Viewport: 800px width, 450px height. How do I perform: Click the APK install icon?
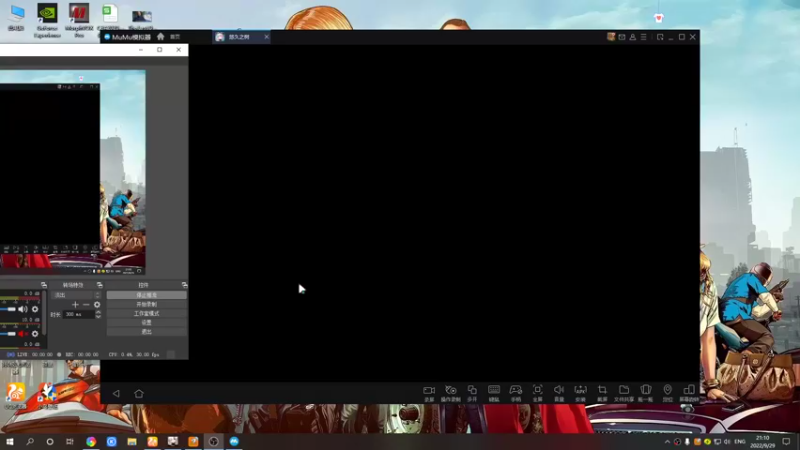(x=581, y=390)
